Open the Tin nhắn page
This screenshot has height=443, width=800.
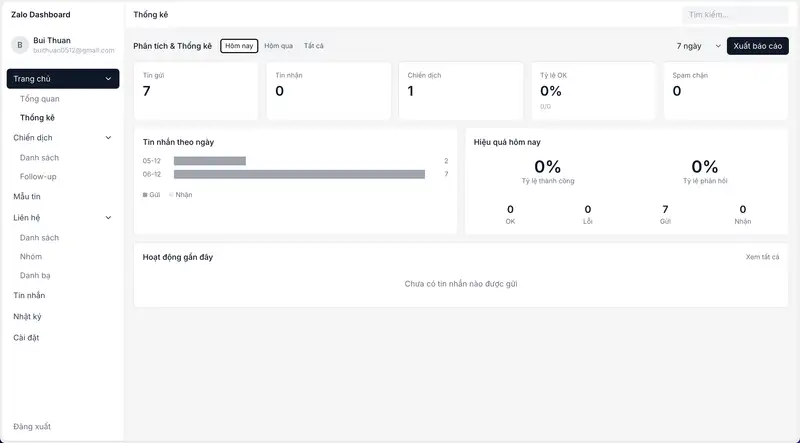click(x=29, y=296)
